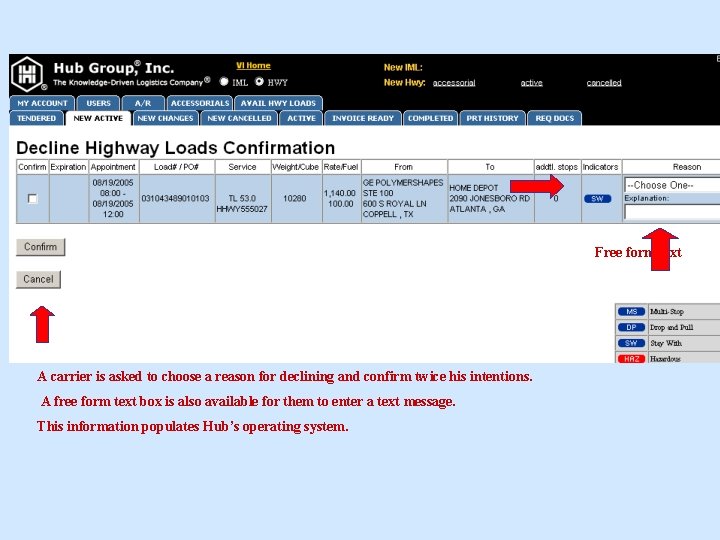Select the HWY radio button
The width and height of the screenshot is (720, 540).
point(259,82)
